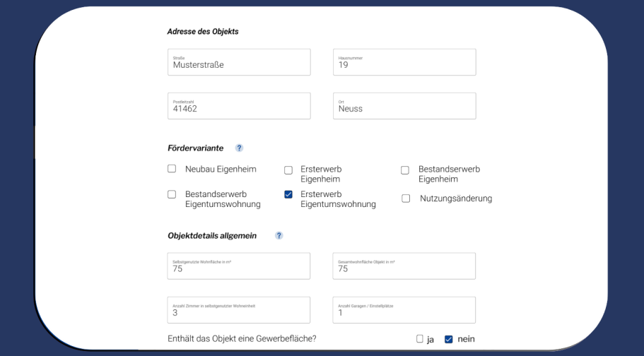This screenshot has height=356, width=644.
Task: Select the Anzahl Garagen / Einstellplätze field
Action: pos(404,310)
